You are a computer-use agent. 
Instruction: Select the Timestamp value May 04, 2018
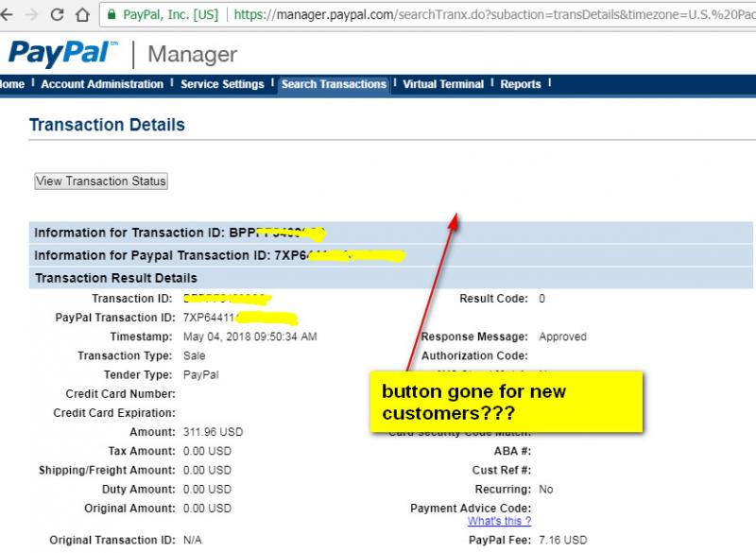pyautogui.click(x=249, y=337)
